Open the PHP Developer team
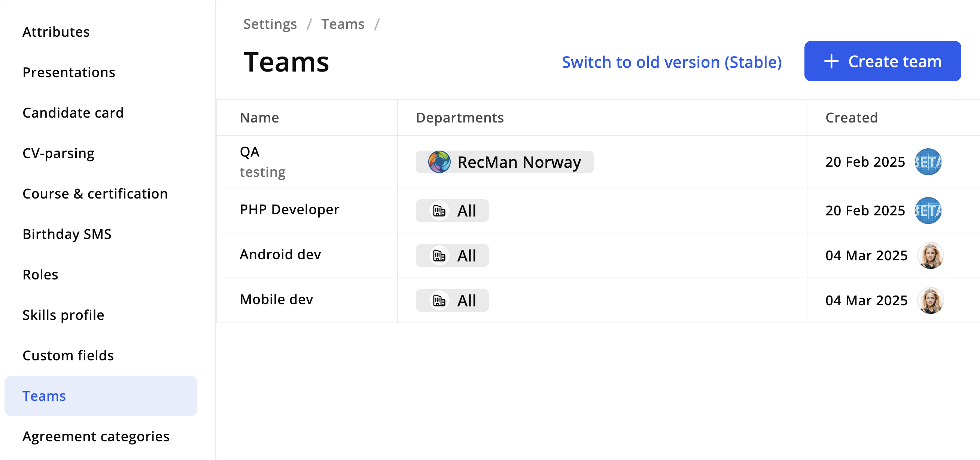Screen dimensions: 980x460 [x=289, y=209]
